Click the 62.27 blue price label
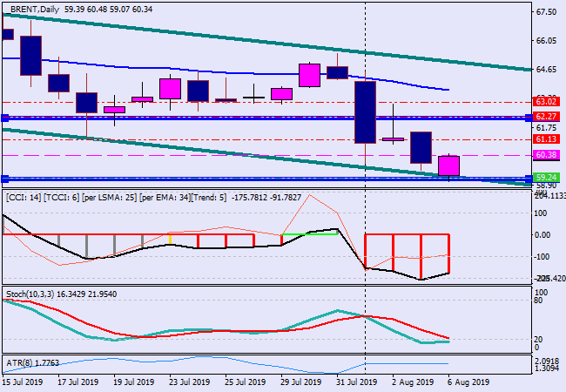 click(x=546, y=116)
